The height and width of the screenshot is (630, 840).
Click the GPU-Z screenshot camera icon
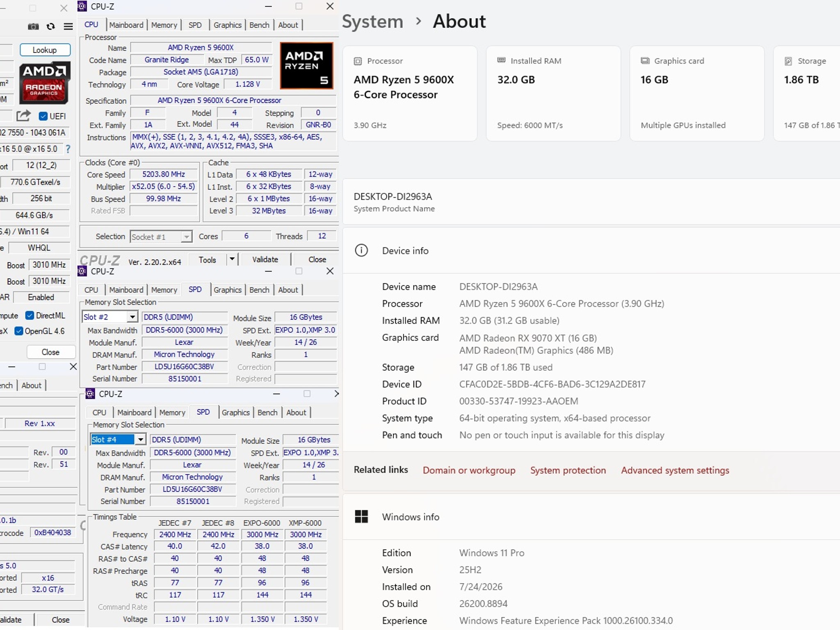click(33, 27)
